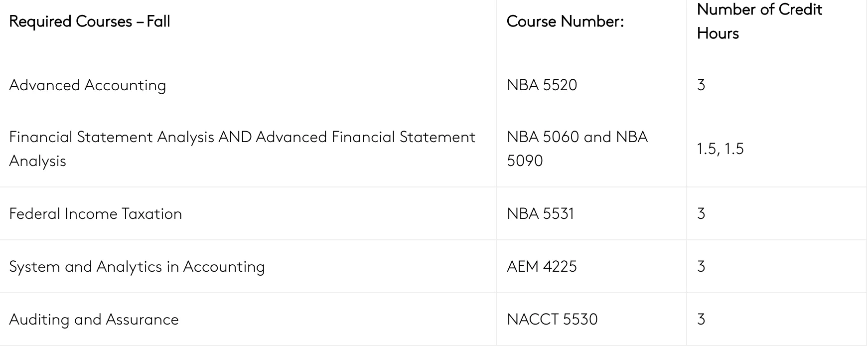868x346 pixels.
Task: Click the capitalized 'AND' between the analysis courses
Action: pyautogui.click(x=235, y=137)
